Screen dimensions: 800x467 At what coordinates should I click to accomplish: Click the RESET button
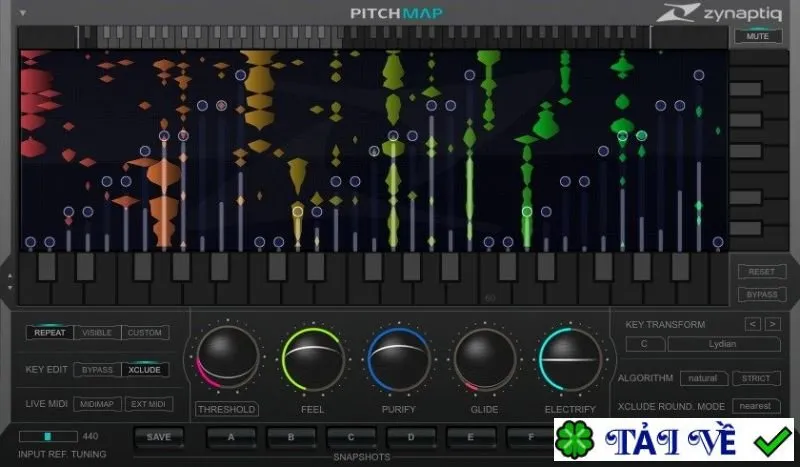click(761, 272)
